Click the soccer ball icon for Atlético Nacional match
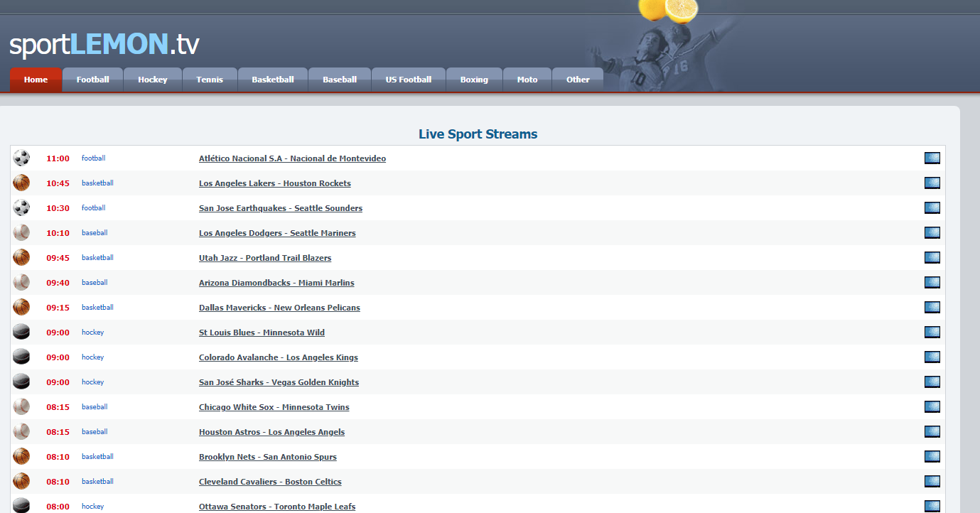Image resolution: width=980 pixels, height=513 pixels. click(21, 158)
